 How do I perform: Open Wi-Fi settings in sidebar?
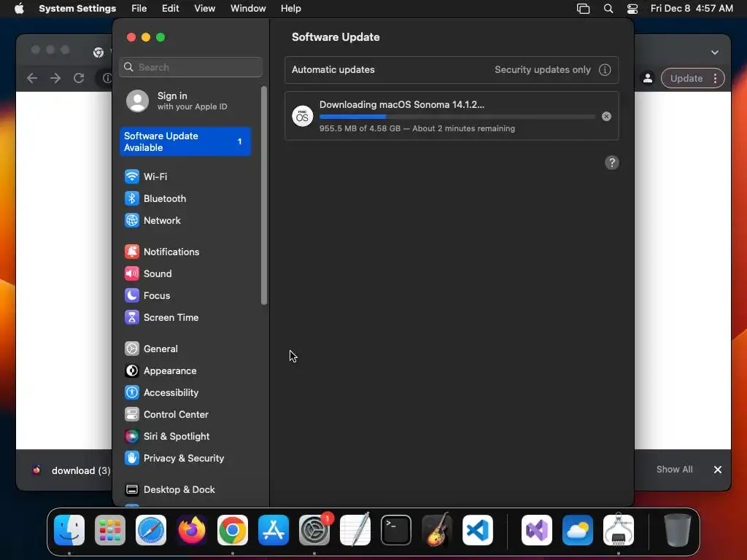pos(185,176)
